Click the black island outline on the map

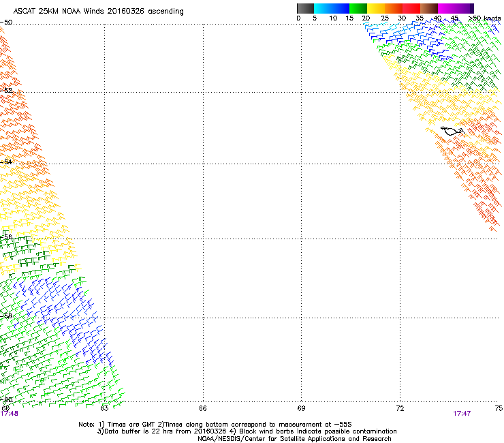[452, 131]
